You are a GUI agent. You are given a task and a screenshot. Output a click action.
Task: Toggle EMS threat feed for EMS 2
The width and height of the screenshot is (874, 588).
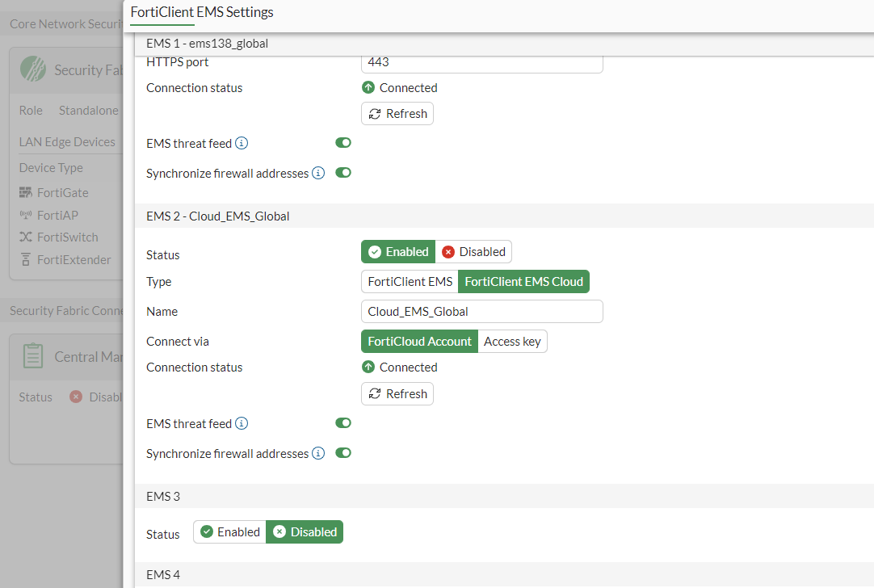343,422
